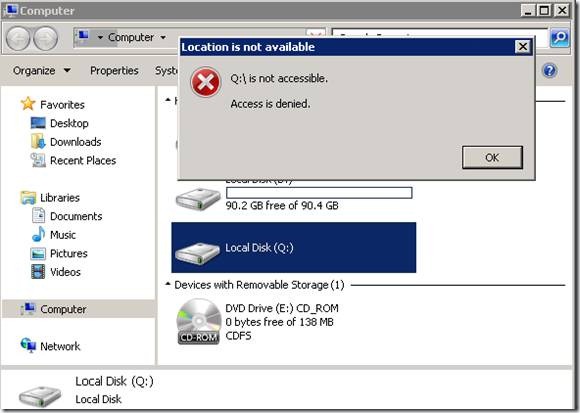Viewport: 580px width, 413px height.
Task: Open the Pictures library
Action: click(69, 253)
